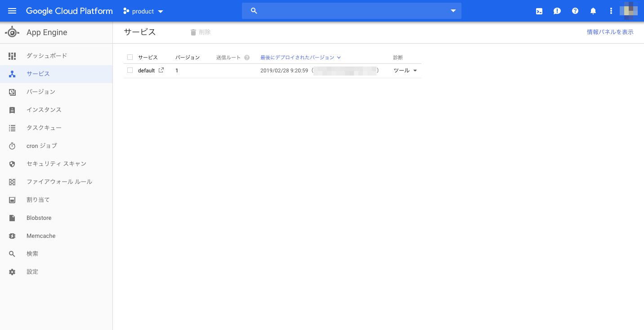Check the default service row checkbox
The height and width of the screenshot is (330, 644).
pyautogui.click(x=130, y=70)
